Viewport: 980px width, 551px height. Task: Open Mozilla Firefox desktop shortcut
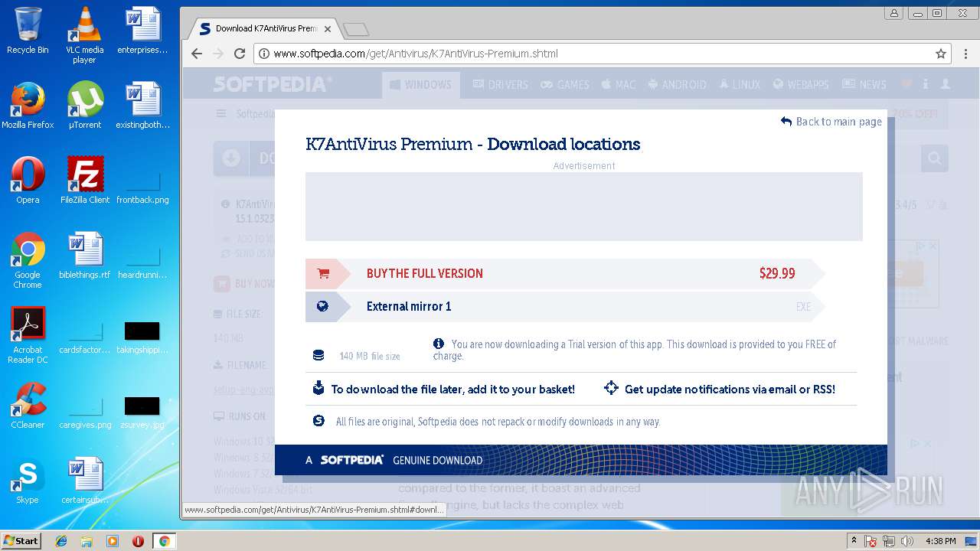click(28, 105)
